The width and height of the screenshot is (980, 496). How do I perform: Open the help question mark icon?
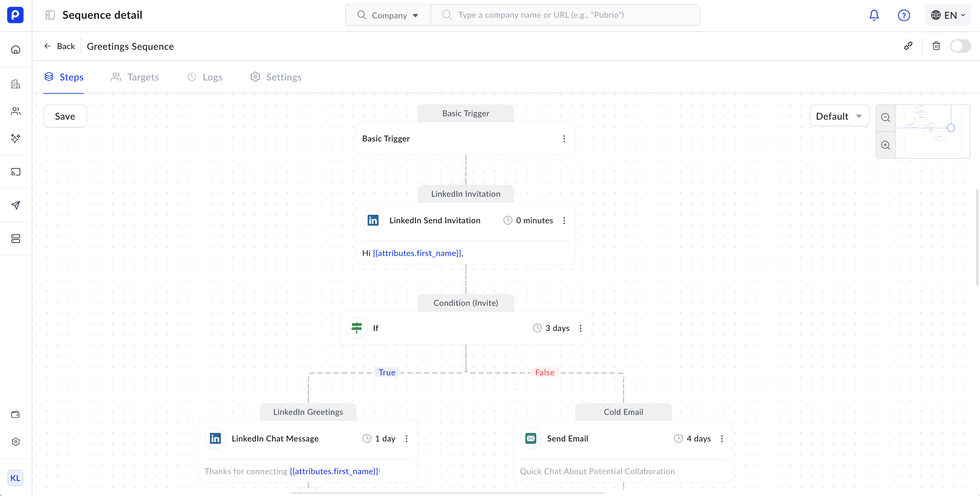[x=904, y=15]
